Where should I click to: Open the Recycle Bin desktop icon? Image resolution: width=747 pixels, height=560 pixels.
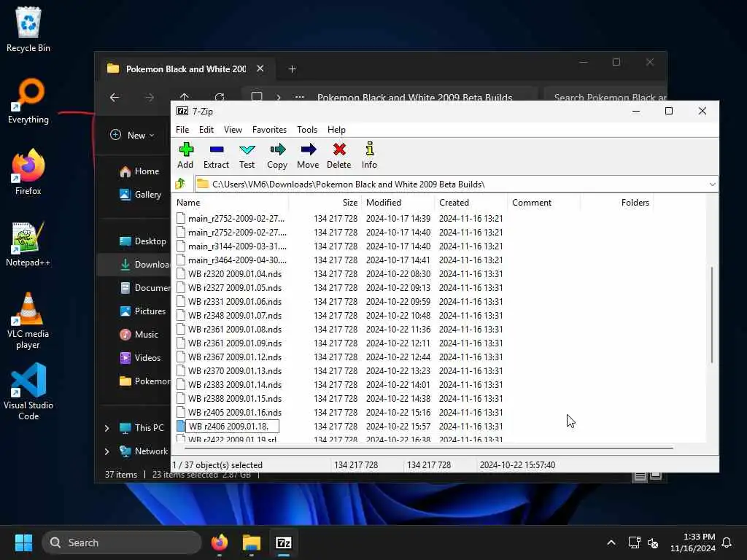pos(28,29)
